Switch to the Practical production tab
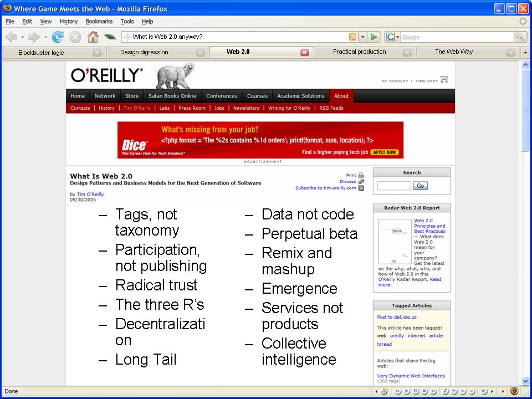Screen dimensions: 532x399 point(365,52)
